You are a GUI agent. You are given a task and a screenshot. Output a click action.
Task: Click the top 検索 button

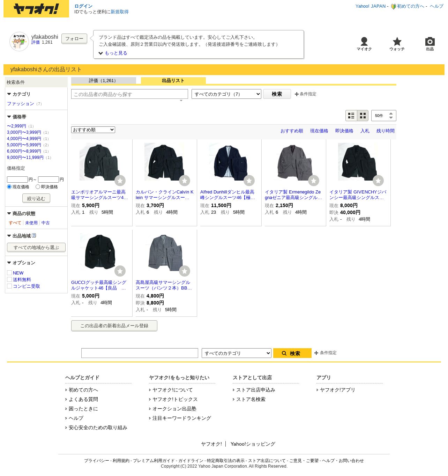click(x=277, y=94)
